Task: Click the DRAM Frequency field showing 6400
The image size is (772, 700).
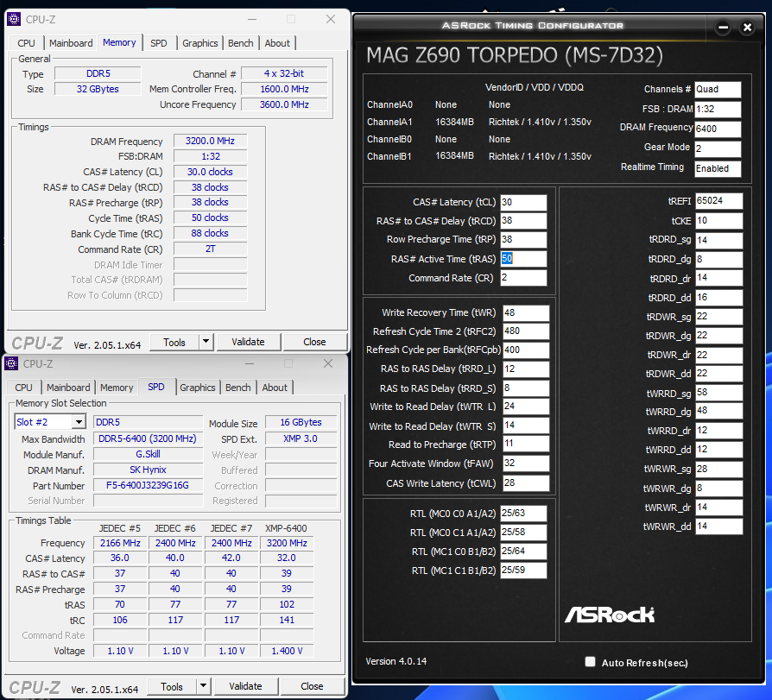Action: pos(718,129)
